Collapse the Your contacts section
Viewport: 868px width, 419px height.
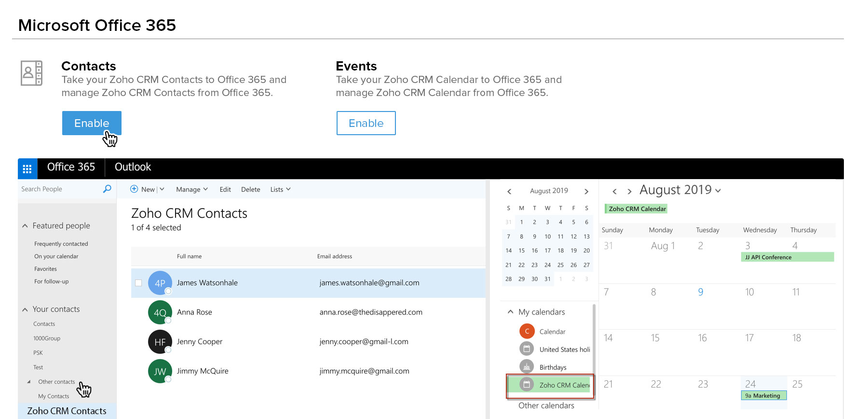pos(25,309)
